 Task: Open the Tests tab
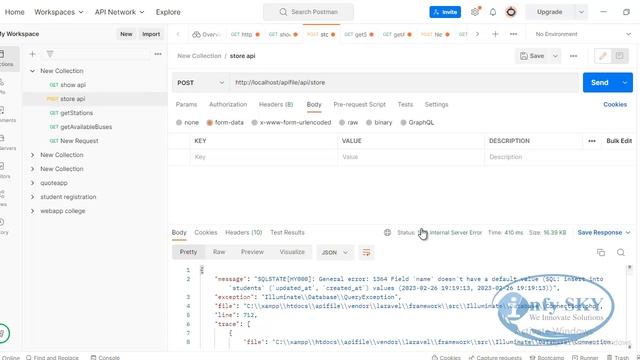[405, 104]
